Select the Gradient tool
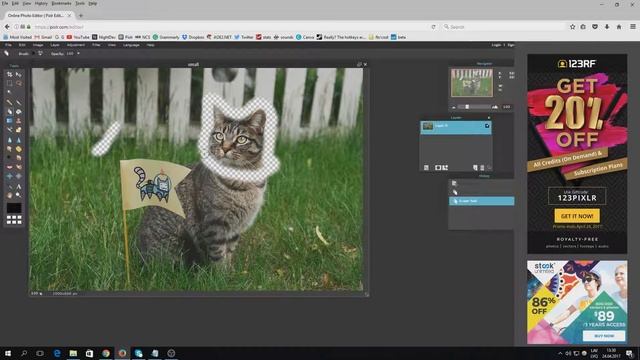The width and height of the screenshot is (640, 360). point(9,121)
